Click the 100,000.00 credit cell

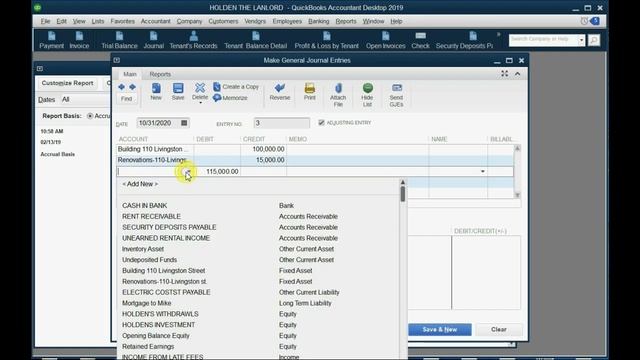pyautogui.click(x=263, y=149)
